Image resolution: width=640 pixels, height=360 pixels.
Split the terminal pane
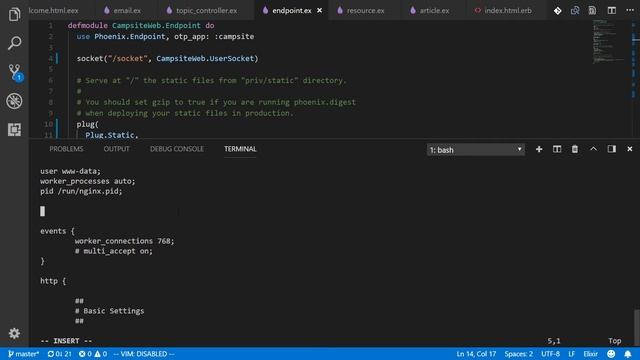click(557, 149)
